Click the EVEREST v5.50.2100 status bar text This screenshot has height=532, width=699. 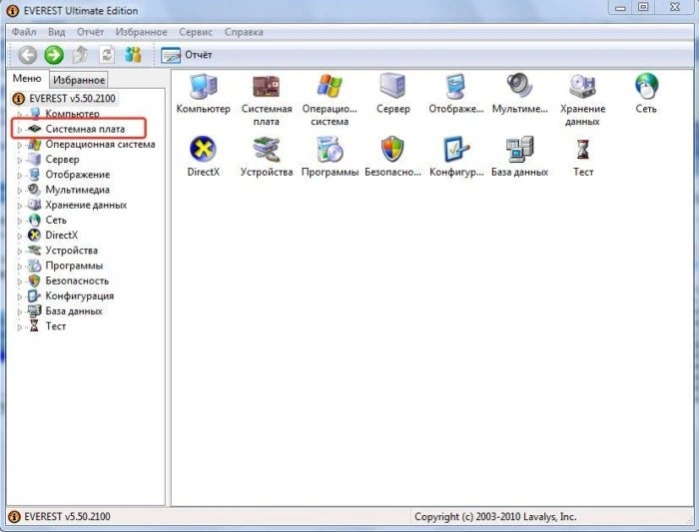(67, 516)
